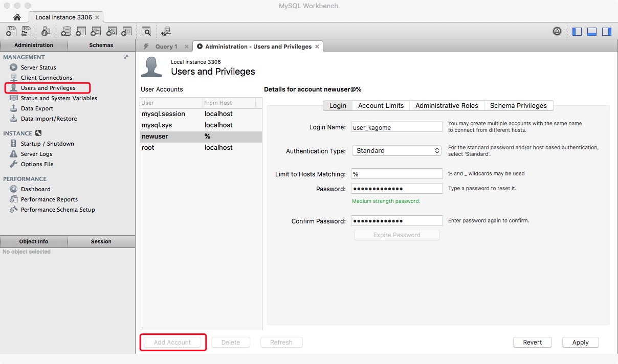Open Data Export
The image size is (618, 364).
37,108
